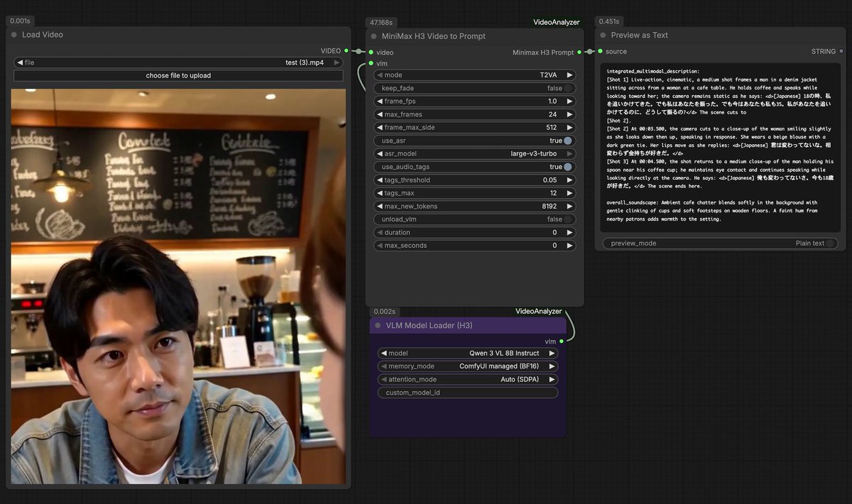The width and height of the screenshot is (852, 504).
Task: Increase max_frames with its right arrow
Action: coord(569,114)
